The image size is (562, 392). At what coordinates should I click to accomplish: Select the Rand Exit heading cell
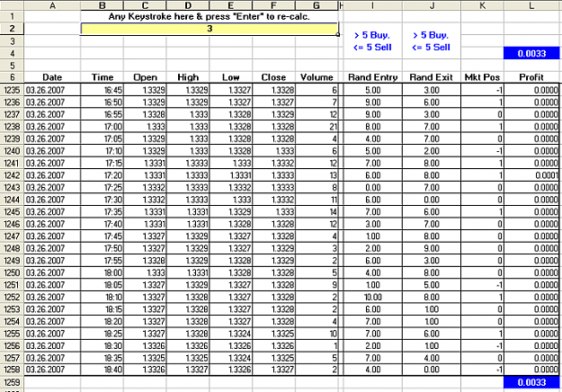click(432, 77)
